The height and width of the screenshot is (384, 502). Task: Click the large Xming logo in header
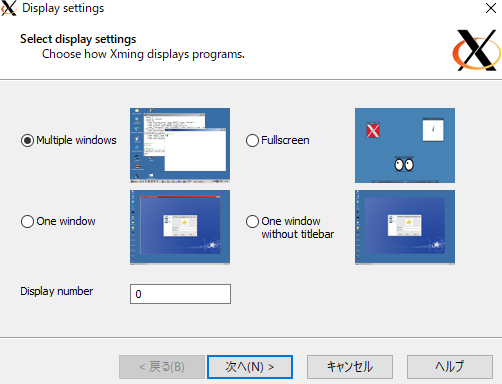click(476, 50)
